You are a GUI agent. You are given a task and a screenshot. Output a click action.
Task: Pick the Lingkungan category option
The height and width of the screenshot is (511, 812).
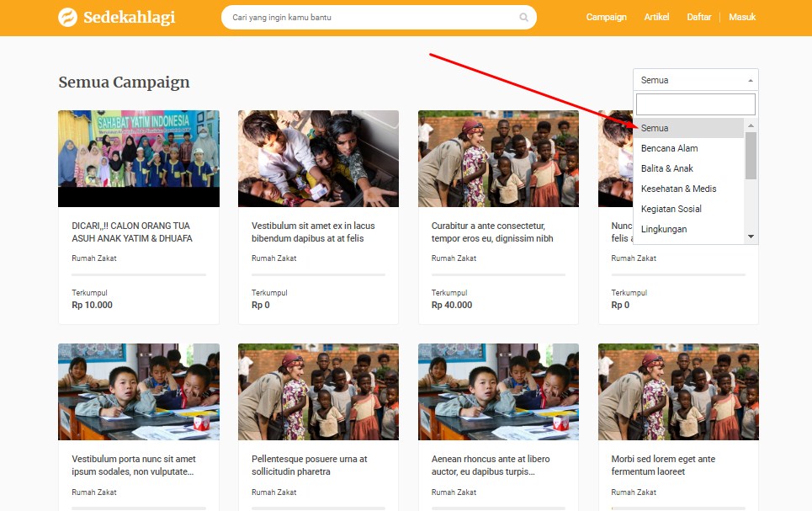689,229
